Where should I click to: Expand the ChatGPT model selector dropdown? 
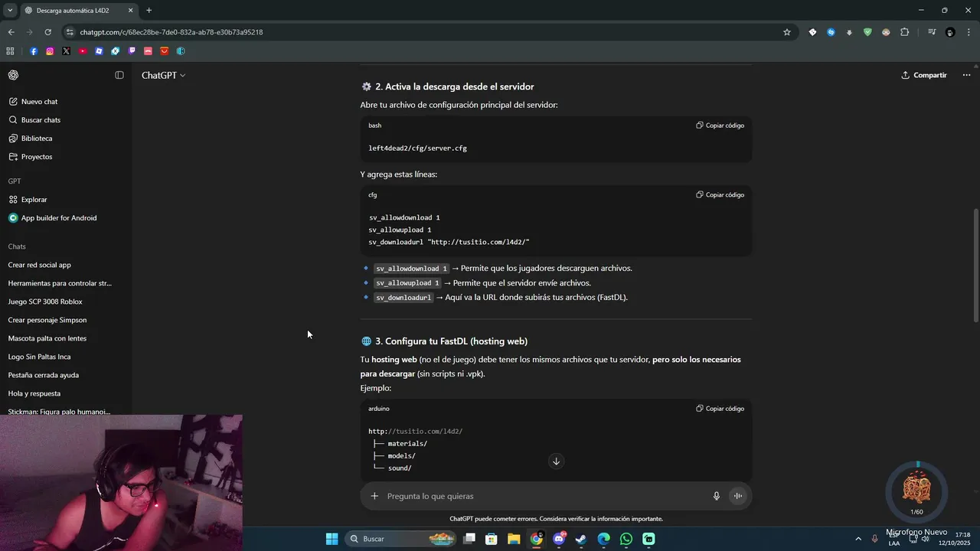pos(163,75)
